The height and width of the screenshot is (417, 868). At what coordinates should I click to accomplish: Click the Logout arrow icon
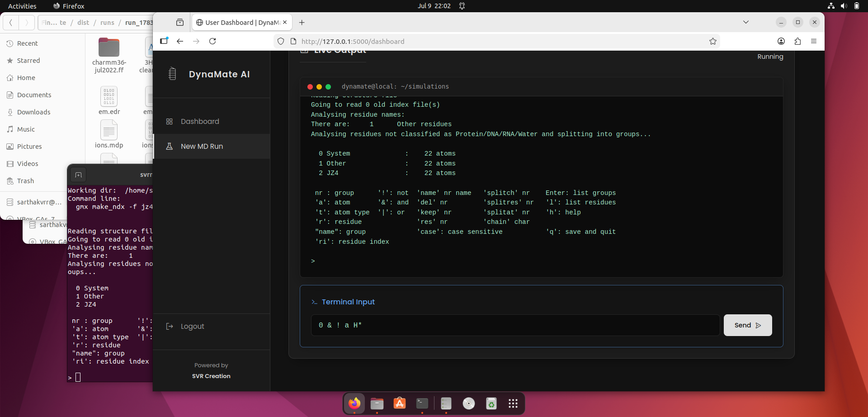click(x=170, y=326)
